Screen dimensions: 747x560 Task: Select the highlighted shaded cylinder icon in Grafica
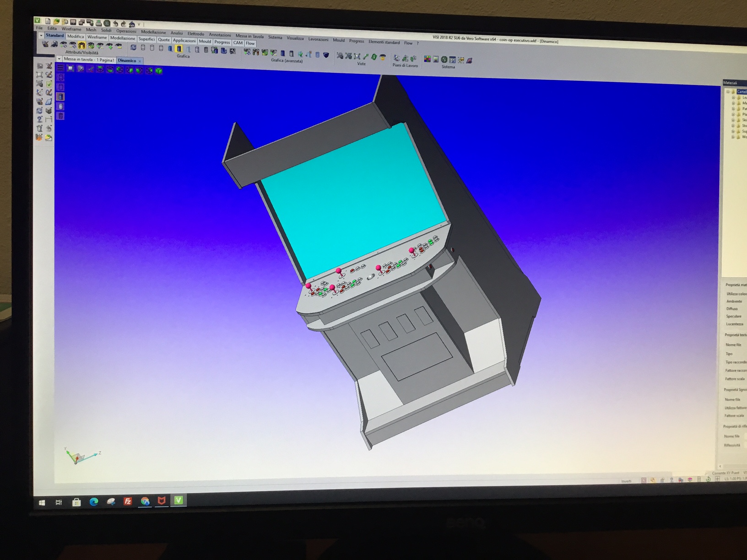[179, 48]
